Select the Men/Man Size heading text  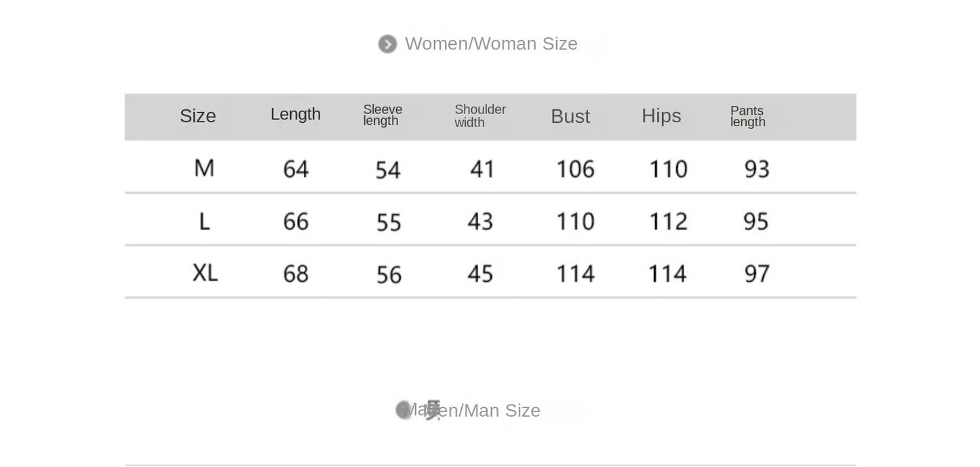(x=482, y=411)
